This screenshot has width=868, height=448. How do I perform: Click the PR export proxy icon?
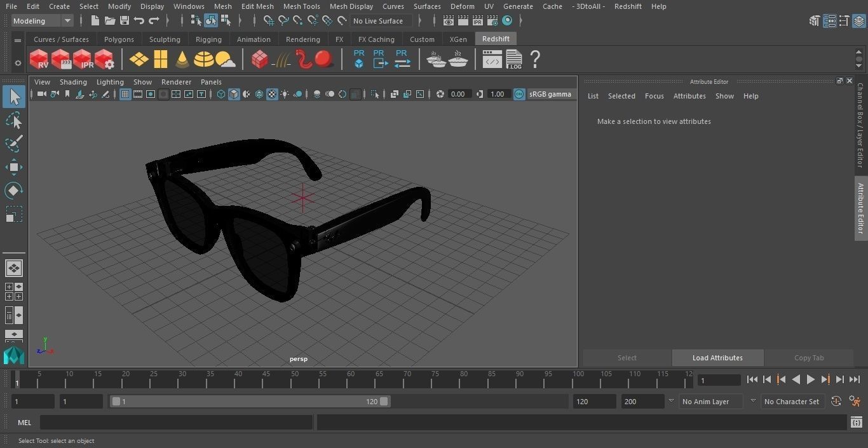(379, 58)
